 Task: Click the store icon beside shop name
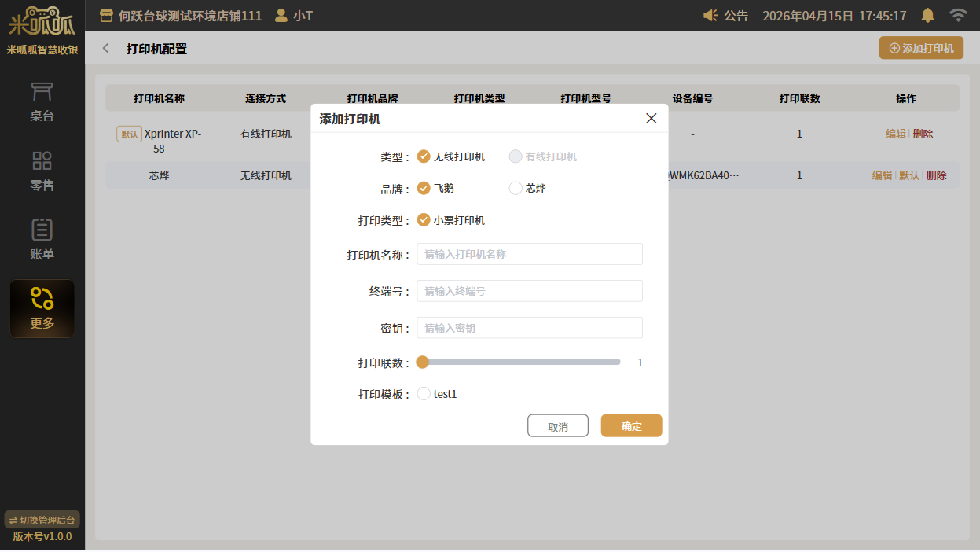(107, 16)
